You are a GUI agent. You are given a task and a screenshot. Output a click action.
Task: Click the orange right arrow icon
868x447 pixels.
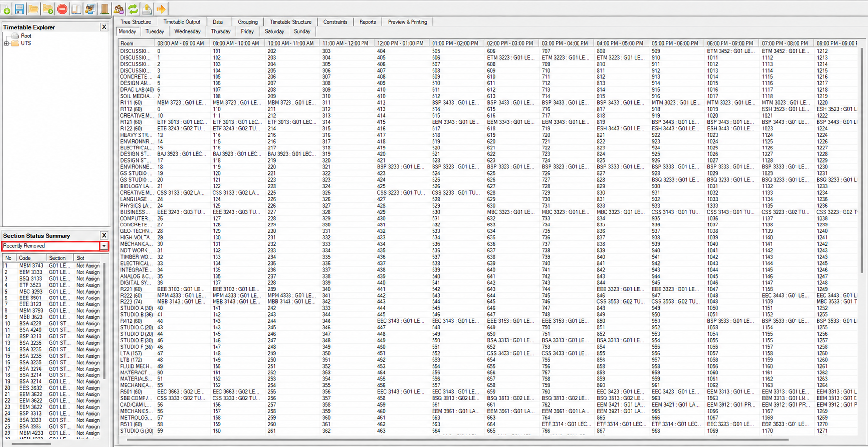(x=161, y=9)
